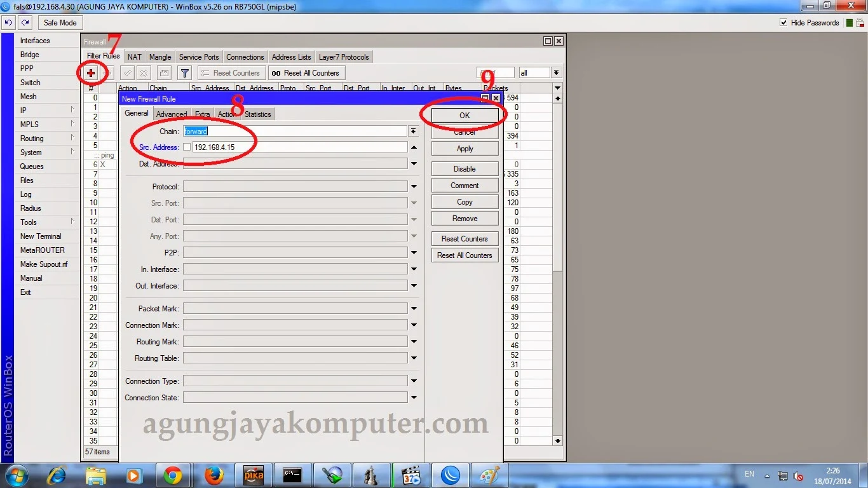Launch Google Chrome from the taskbar
The image size is (868, 488).
(x=172, y=475)
